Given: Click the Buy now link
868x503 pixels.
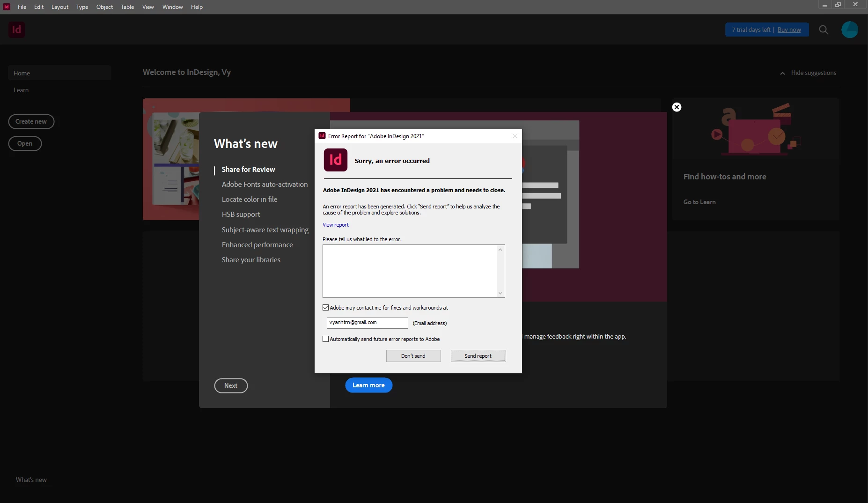Looking at the screenshot, I should click(x=789, y=30).
